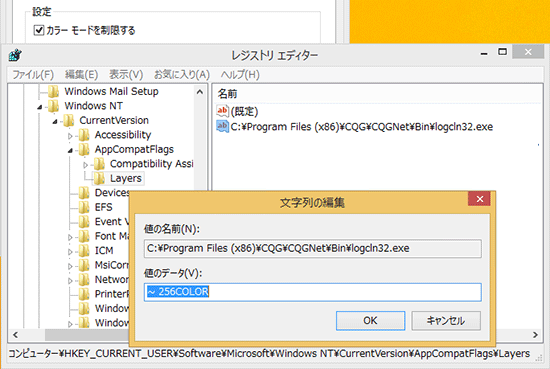Open the ヘルプ(H) menu
The height and width of the screenshot is (369, 550).
(x=240, y=75)
